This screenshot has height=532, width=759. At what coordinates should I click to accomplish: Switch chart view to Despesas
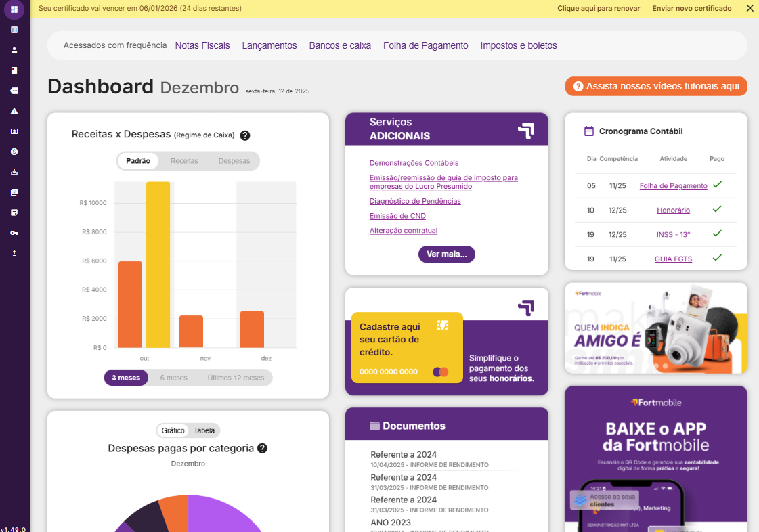(234, 161)
